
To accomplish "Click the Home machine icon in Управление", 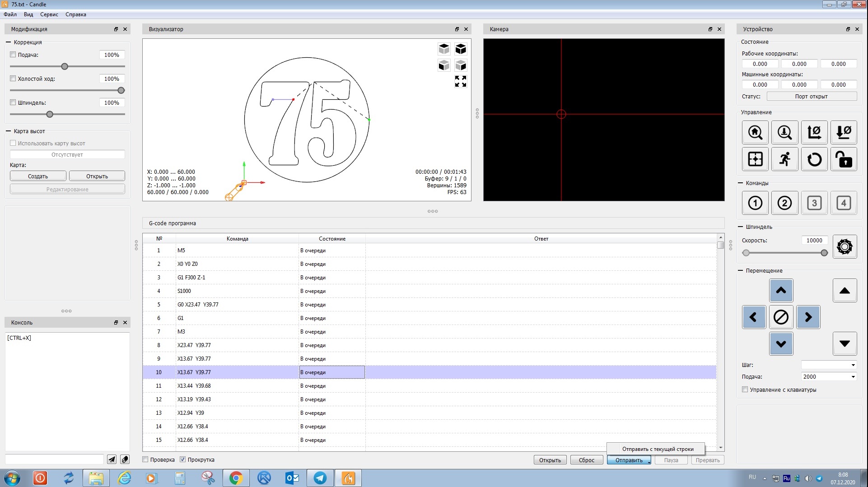I will click(755, 133).
